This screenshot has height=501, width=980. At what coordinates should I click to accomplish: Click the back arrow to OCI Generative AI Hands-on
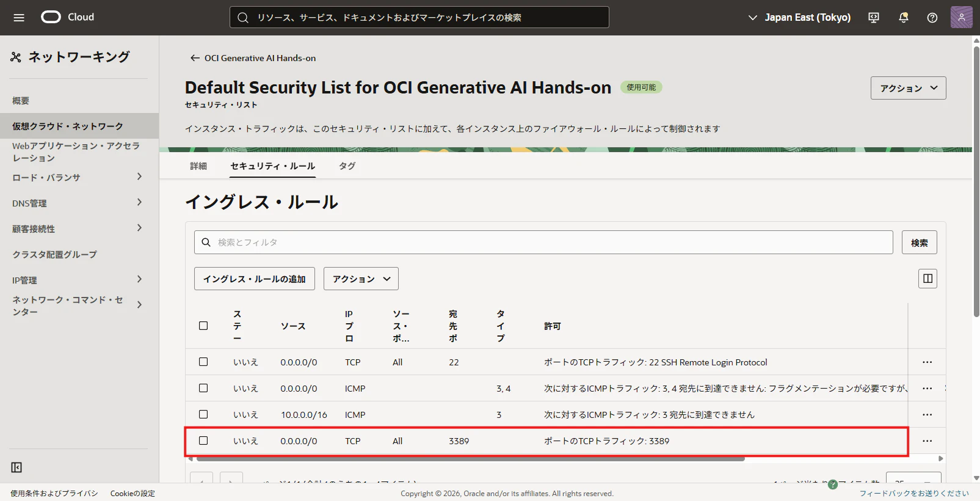click(x=195, y=58)
